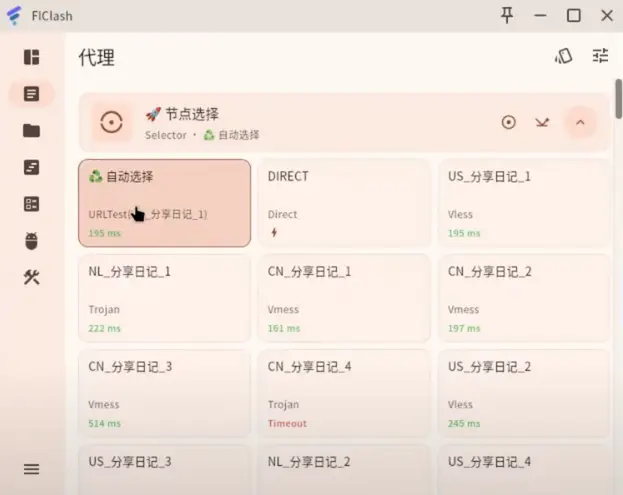The width and height of the screenshot is (623, 495).
Task: Select the DIRECT proxy card
Action: [344, 203]
